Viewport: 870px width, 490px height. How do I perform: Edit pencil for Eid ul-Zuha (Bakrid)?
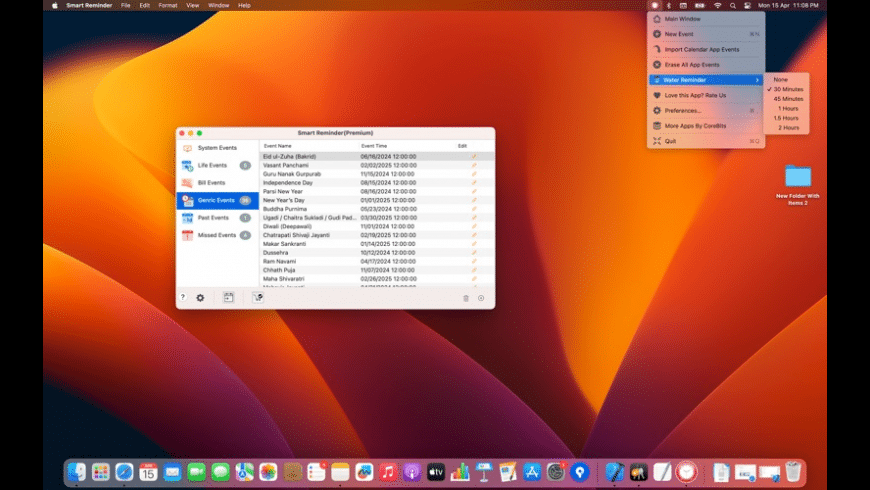click(474, 156)
